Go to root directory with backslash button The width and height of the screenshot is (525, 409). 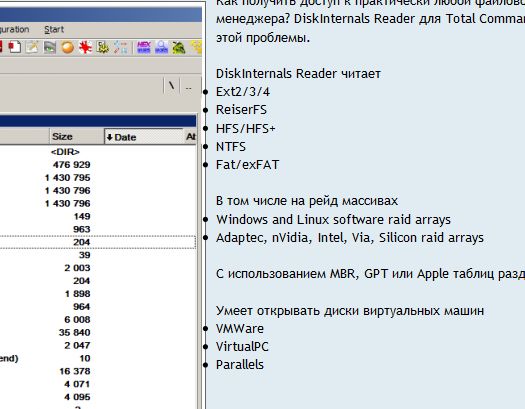[172, 86]
